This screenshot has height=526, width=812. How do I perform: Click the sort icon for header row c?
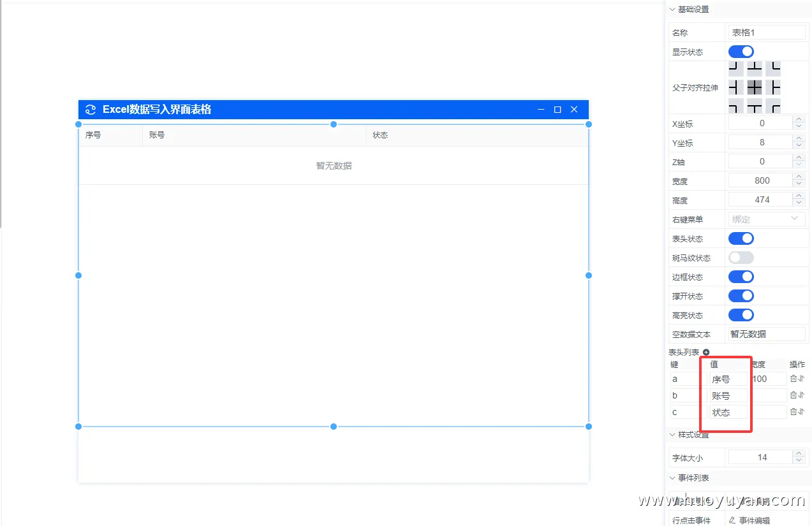tap(801, 412)
